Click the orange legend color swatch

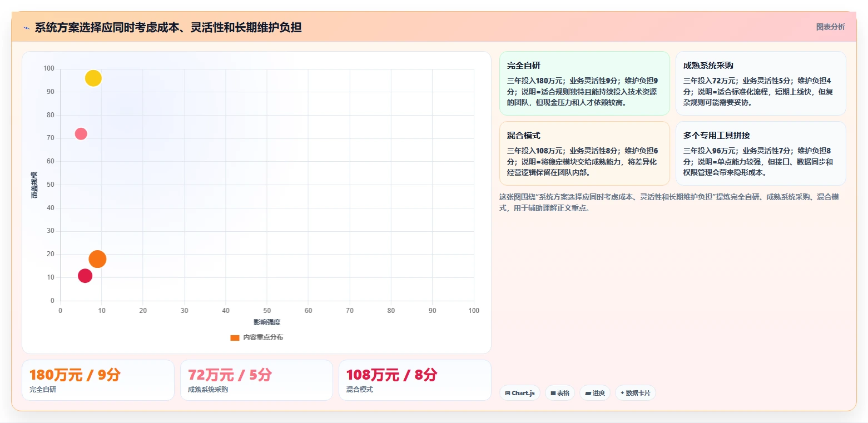click(235, 337)
